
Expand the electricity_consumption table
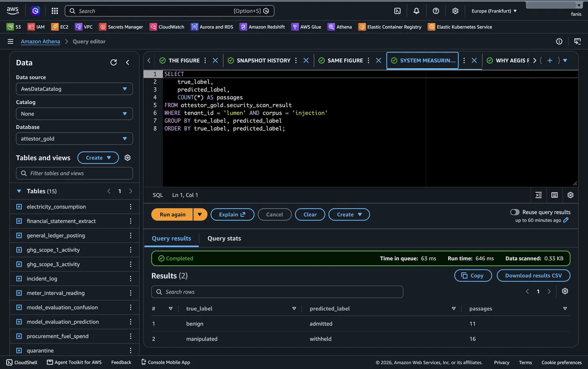tap(19, 207)
